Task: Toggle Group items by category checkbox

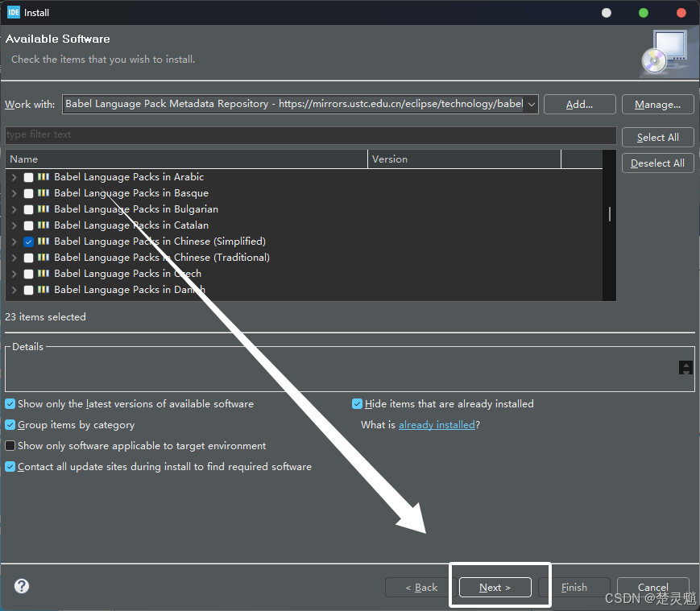Action: pyautogui.click(x=10, y=424)
